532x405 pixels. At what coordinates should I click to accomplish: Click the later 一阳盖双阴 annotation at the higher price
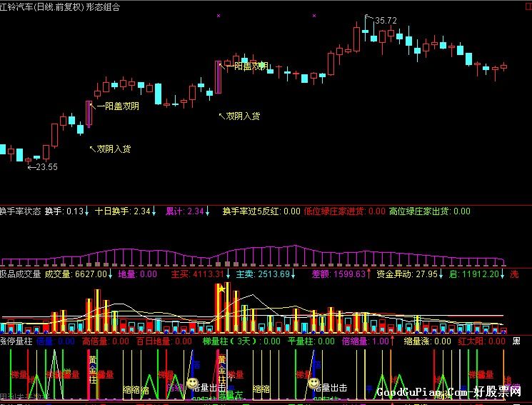[x=246, y=66]
